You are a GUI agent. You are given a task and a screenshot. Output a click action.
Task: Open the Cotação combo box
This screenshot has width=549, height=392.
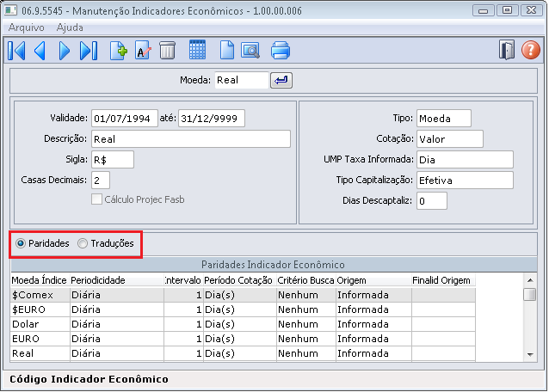pos(450,139)
